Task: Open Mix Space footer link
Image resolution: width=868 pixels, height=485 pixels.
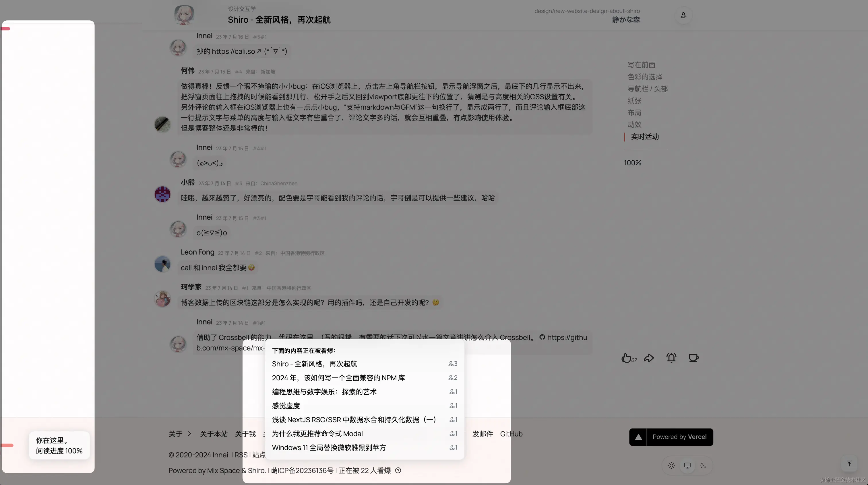Action: [x=223, y=471]
